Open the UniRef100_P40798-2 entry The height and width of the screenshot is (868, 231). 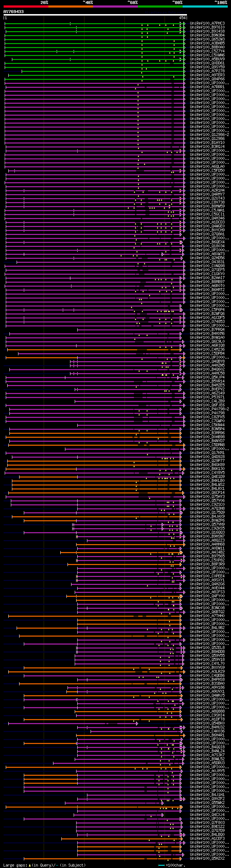click(209, 409)
